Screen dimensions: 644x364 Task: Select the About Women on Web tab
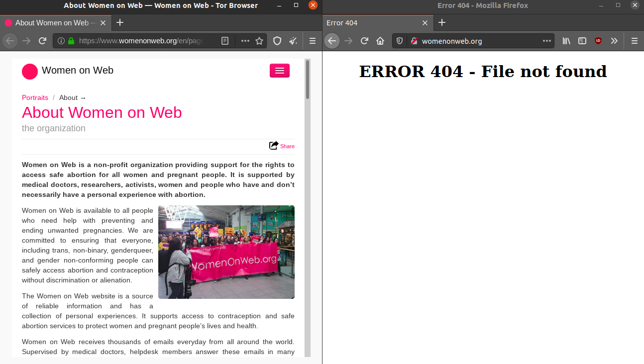[52, 22]
